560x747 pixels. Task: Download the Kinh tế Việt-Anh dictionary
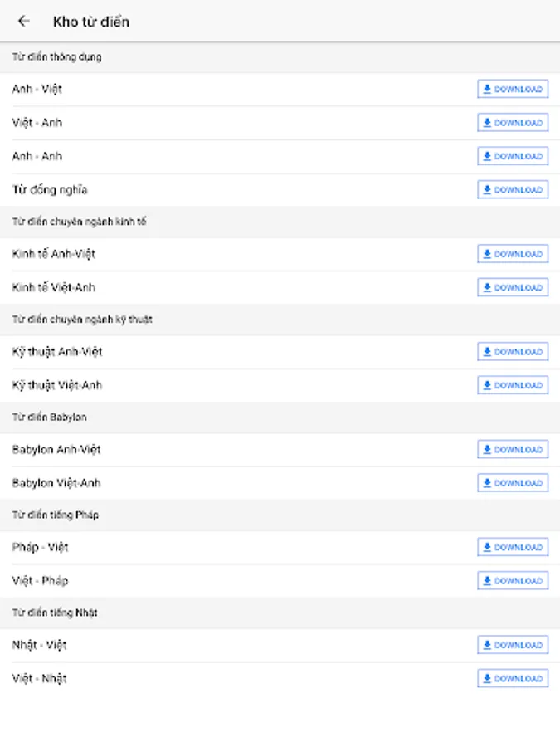click(513, 287)
